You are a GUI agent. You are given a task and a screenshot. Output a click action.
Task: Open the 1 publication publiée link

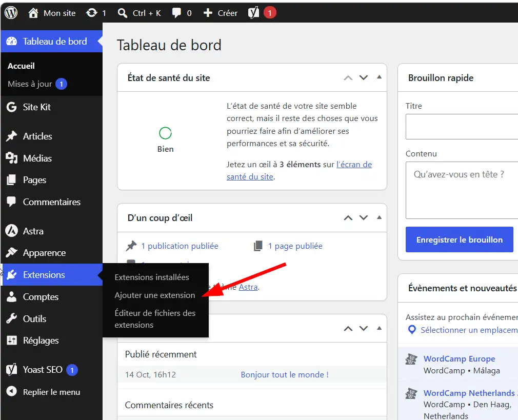pyautogui.click(x=180, y=246)
